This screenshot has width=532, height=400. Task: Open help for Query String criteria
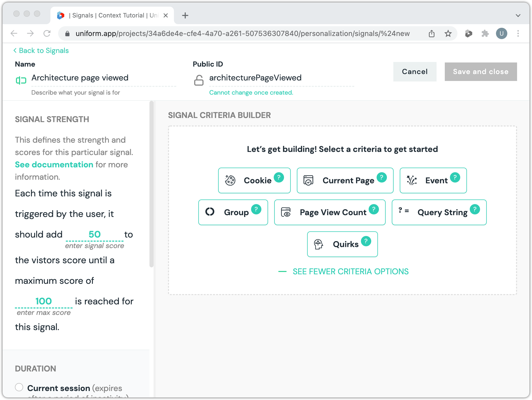475,209
